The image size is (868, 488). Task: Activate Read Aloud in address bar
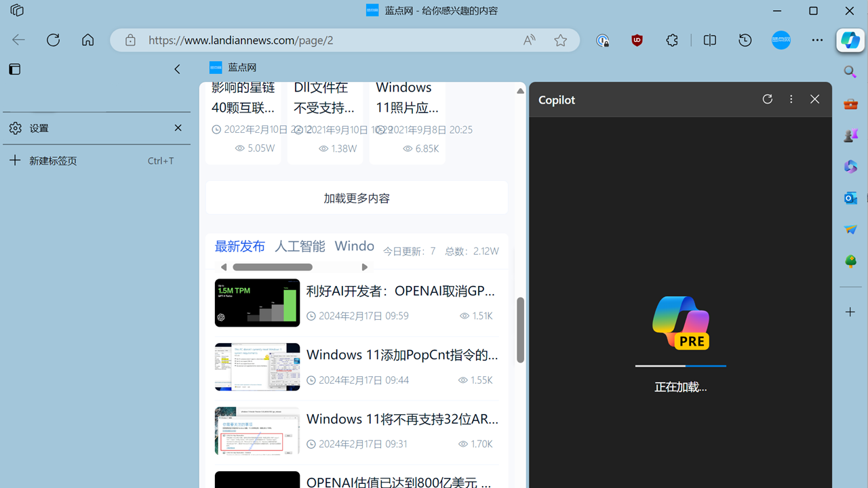pos(529,40)
